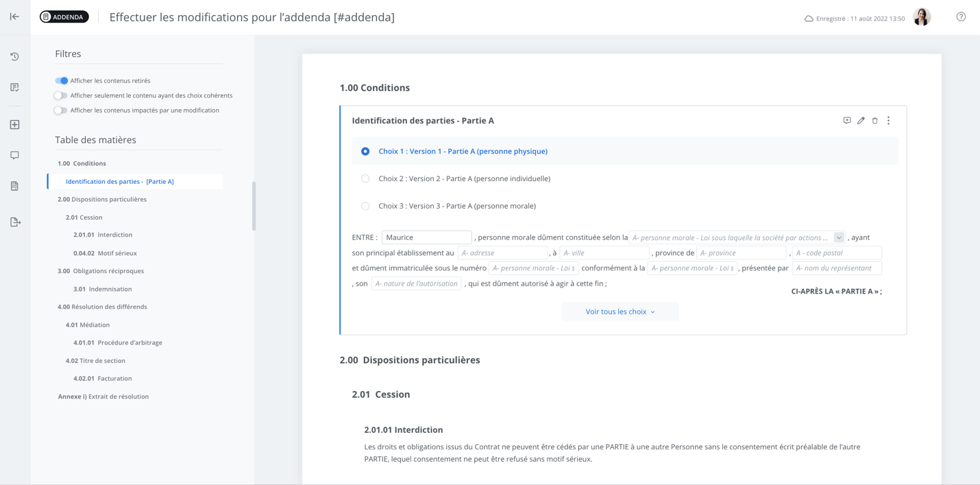Open the help question mark icon
980x485 pixels.
pos(961,17)
